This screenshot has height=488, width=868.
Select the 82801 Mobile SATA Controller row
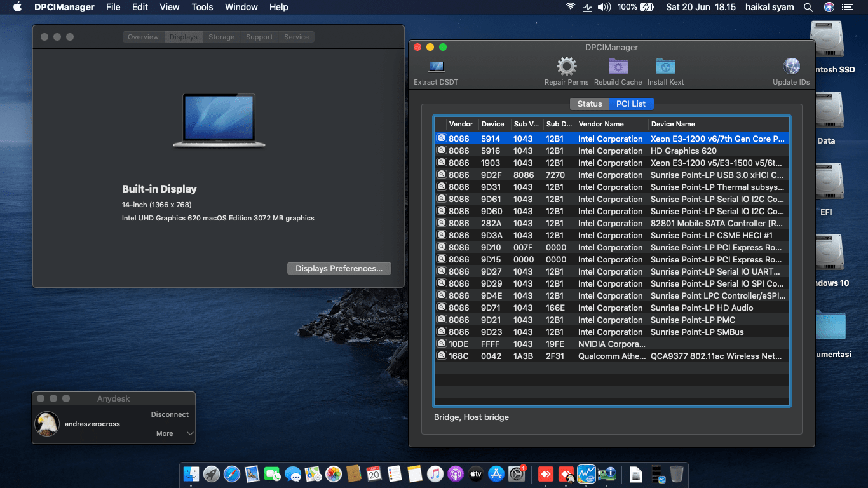coord(612,223)
